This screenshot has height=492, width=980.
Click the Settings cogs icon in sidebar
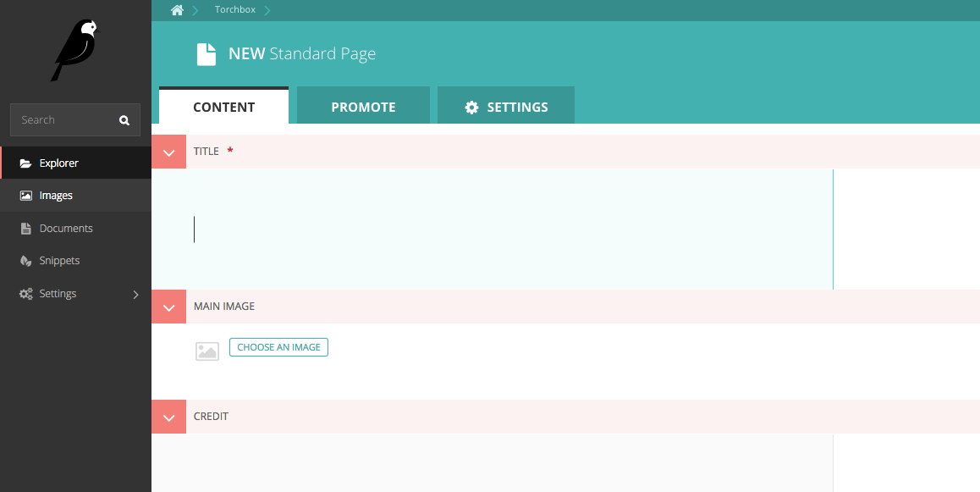(x=25, y=294)
